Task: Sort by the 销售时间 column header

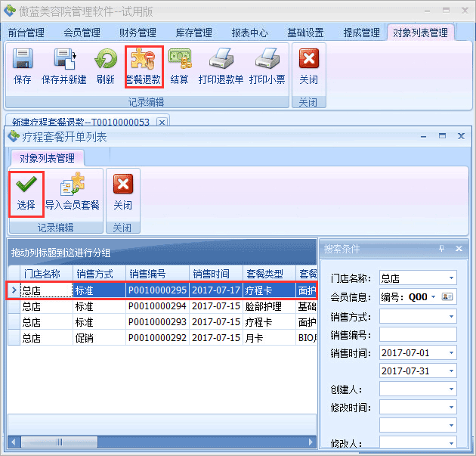Action: click(x=216, y=274)
